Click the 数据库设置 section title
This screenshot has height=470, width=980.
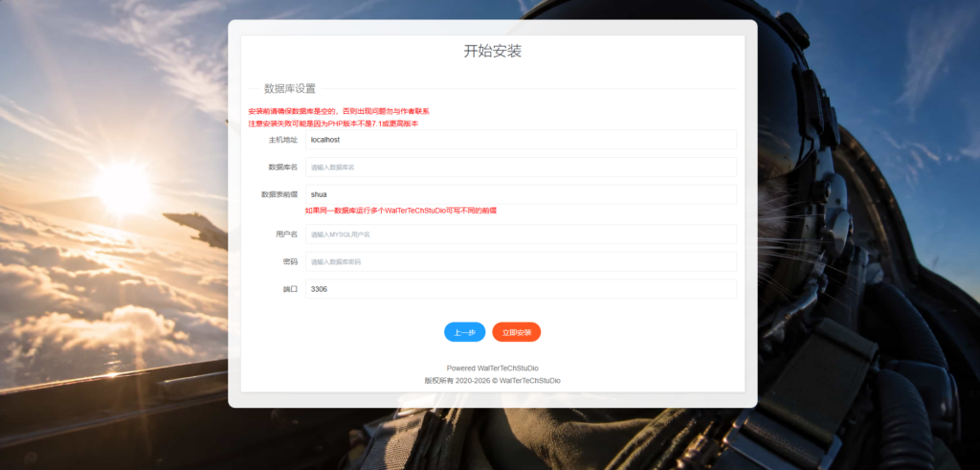tap(289, 89)
